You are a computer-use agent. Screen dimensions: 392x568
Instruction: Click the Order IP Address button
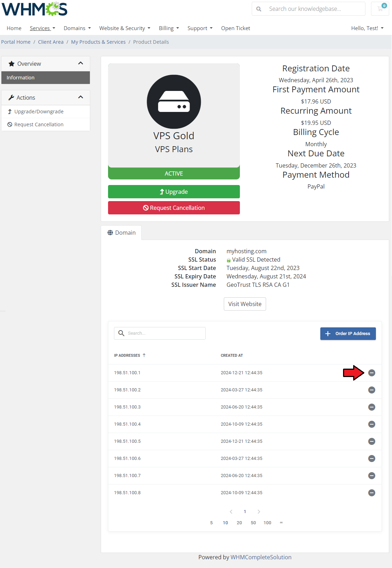click(x=348, y=334)
